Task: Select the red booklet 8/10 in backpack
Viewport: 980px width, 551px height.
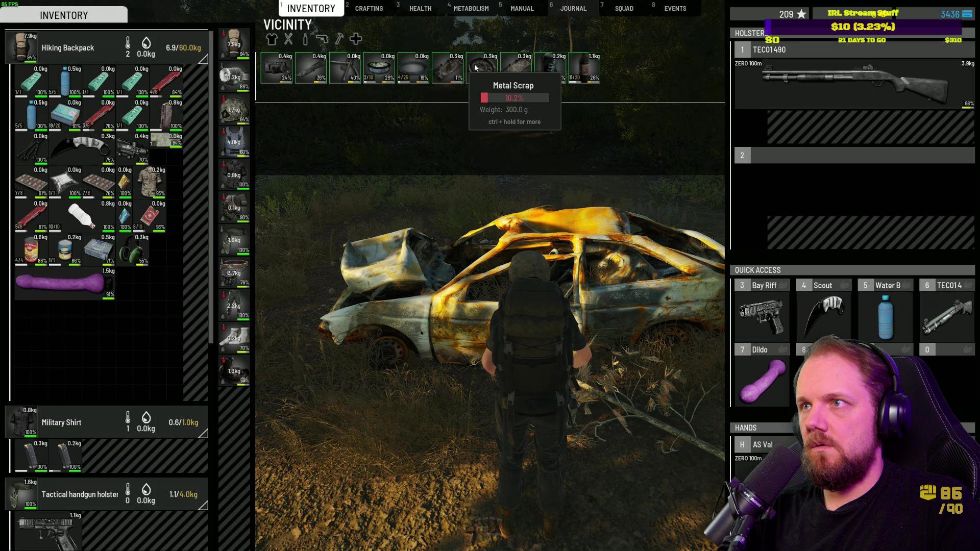Action: pyautogui.click(x=150, y=215)
